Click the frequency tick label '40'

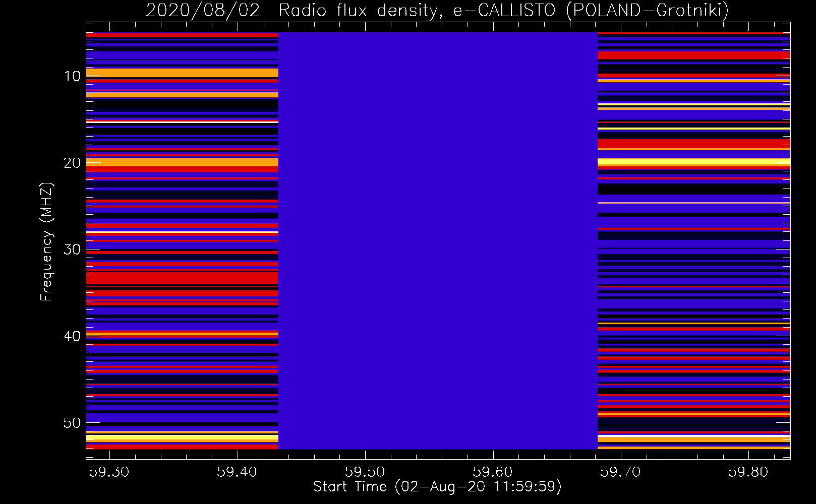72,336
